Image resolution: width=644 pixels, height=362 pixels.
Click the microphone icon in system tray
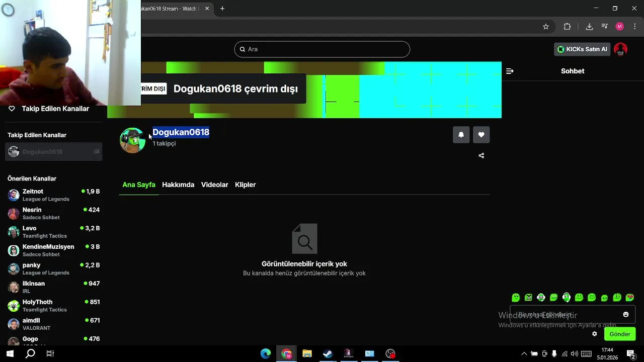pos(554,354)
